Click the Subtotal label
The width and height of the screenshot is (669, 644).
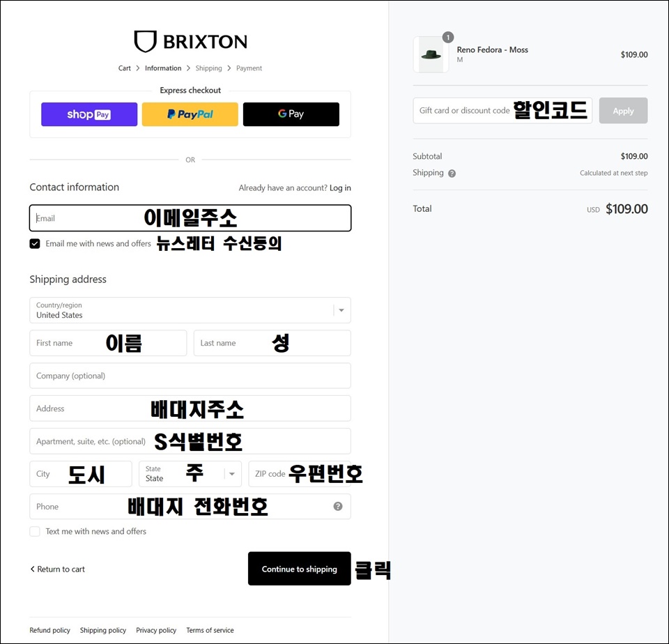427,157
